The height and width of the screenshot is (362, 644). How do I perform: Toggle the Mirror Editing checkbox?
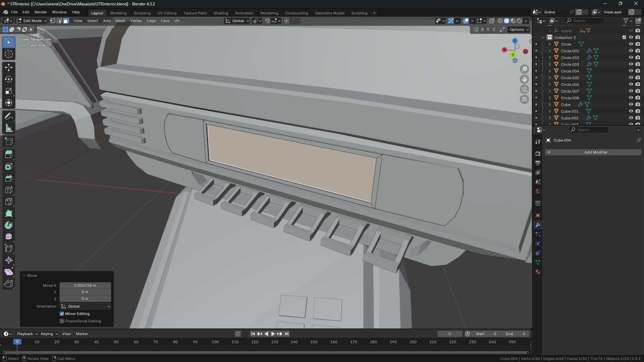[62, 314]
